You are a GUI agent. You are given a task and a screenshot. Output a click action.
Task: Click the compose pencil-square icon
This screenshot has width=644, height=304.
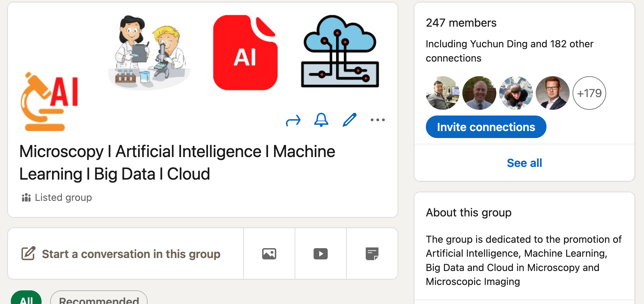28,253
